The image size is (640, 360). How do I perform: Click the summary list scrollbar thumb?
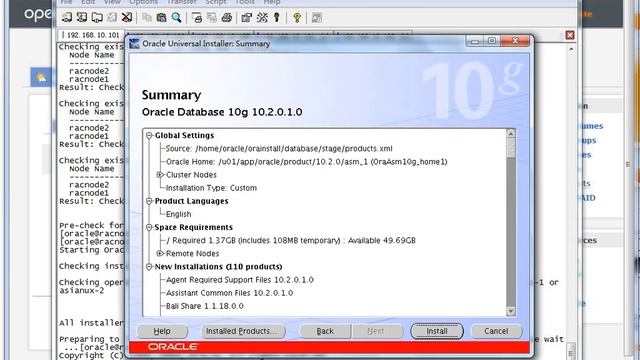click(x=511, y=147)
